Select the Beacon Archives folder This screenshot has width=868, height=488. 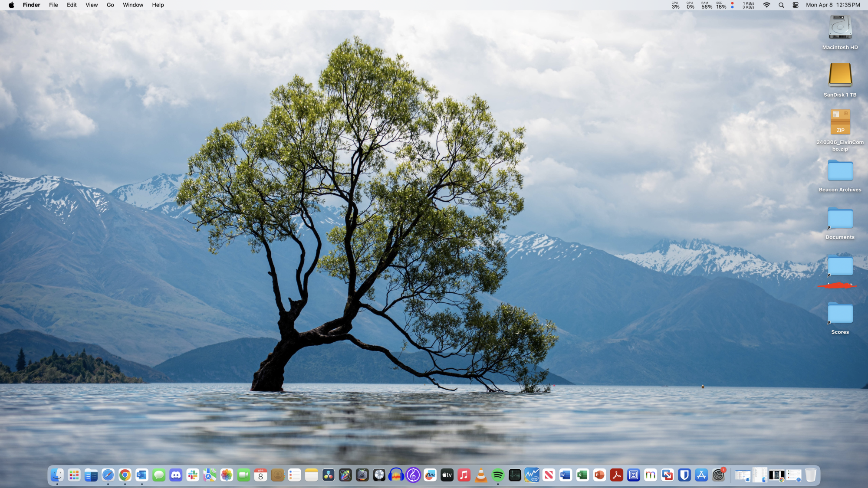point(840,171)
